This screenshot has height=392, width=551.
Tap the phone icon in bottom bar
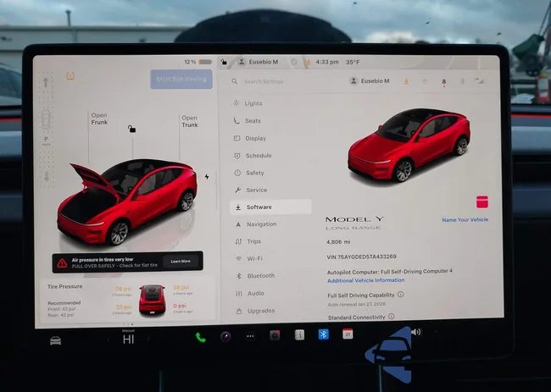point(201,336)
